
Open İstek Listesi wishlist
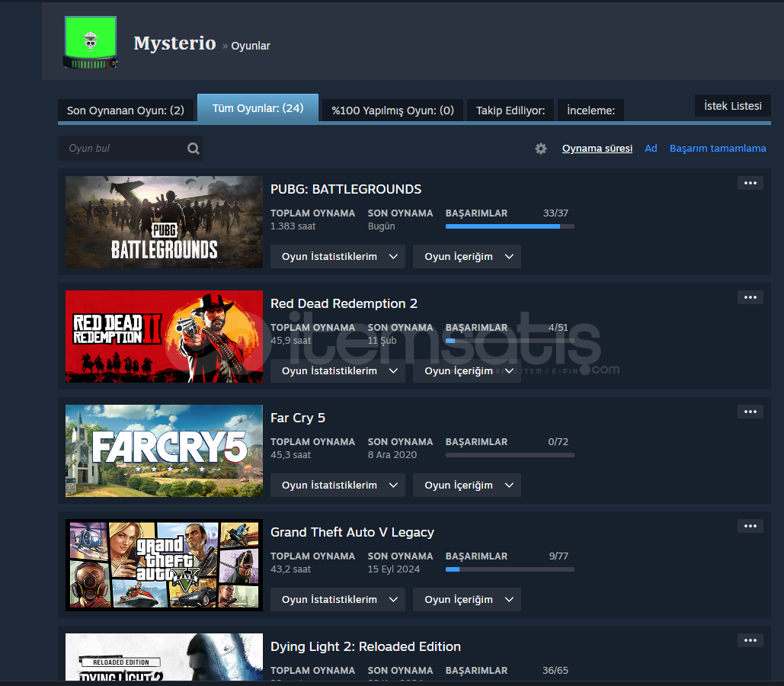click(732, 106)
